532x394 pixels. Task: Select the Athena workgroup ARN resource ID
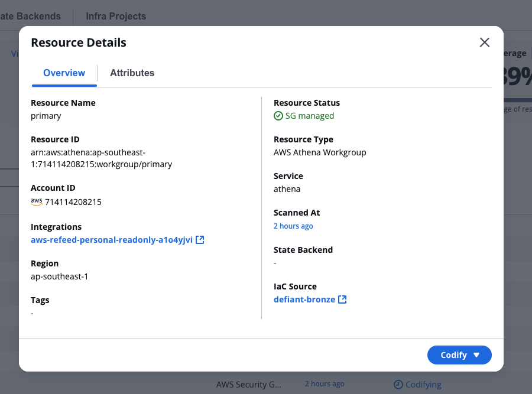[102, 158]
